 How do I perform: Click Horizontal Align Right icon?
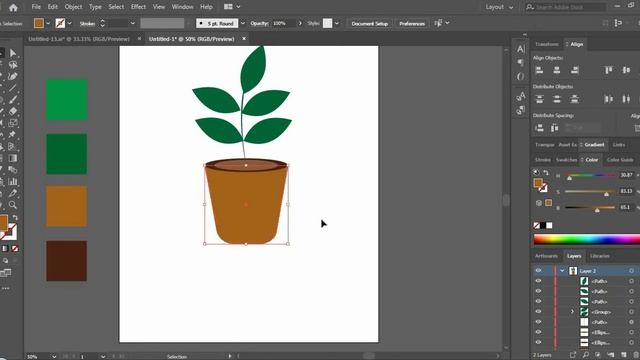click(x=575, y=70)
